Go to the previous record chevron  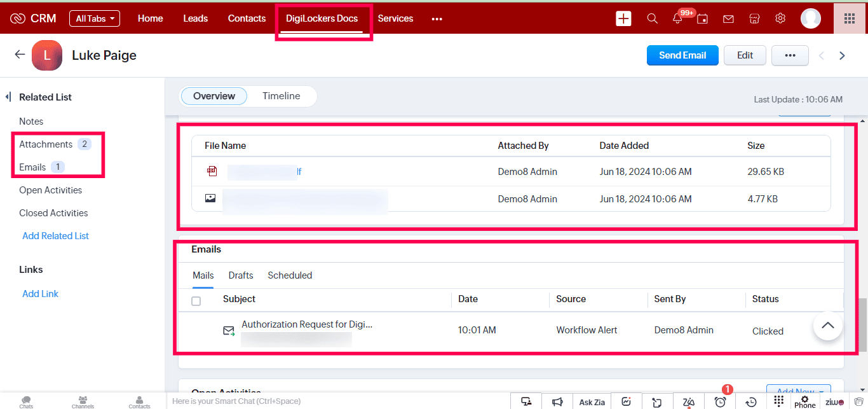(x=822, y=56)
